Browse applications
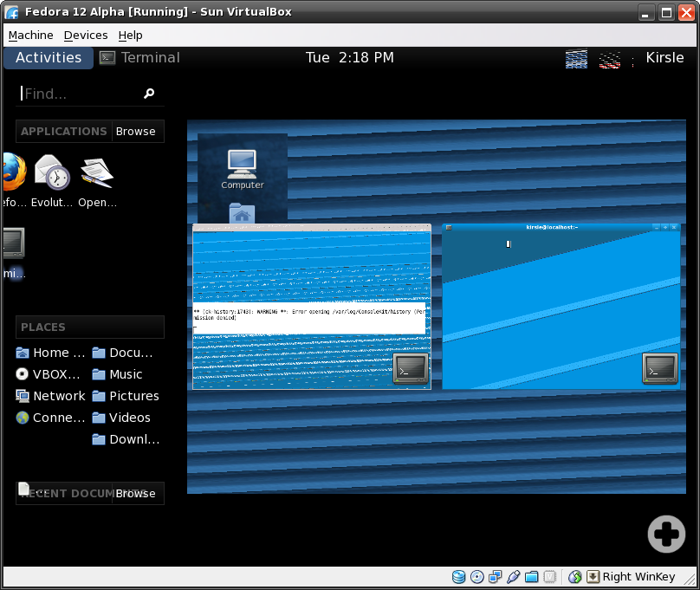The image size is (700, 590). [x=136, y=131]
